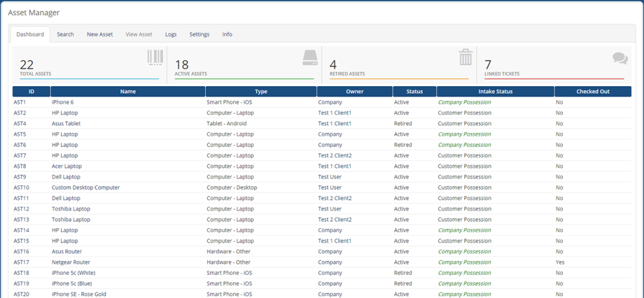Click the Asus Tablet asset name
Viewport: 644px width, 298px height.
(x=66, y=124)
